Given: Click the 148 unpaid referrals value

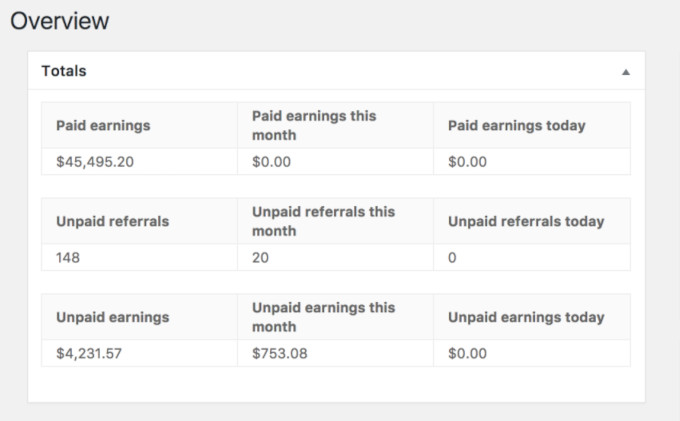Looking at the screenshot, I should pos(68,257).
